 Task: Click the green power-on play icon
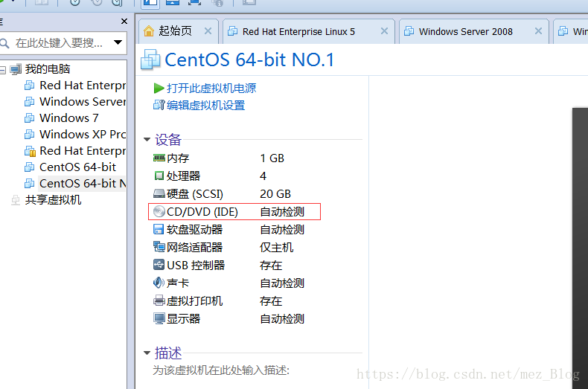point(159,88)
